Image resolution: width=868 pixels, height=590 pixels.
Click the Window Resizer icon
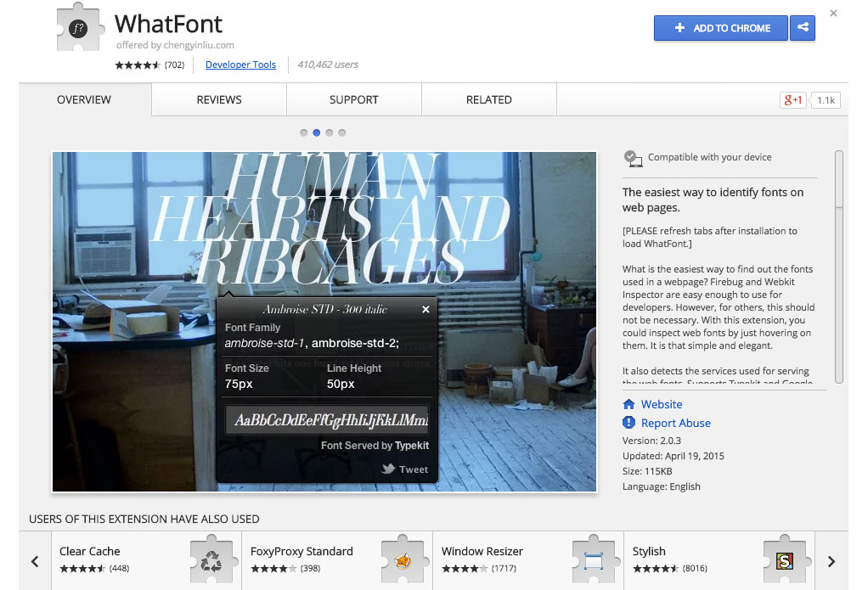point(594,560)
